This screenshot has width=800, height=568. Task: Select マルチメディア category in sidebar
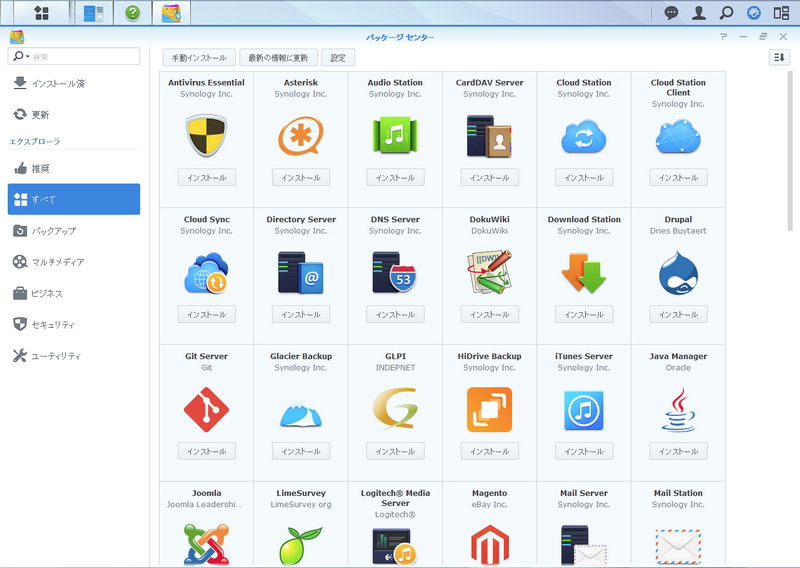click(73, 262)
